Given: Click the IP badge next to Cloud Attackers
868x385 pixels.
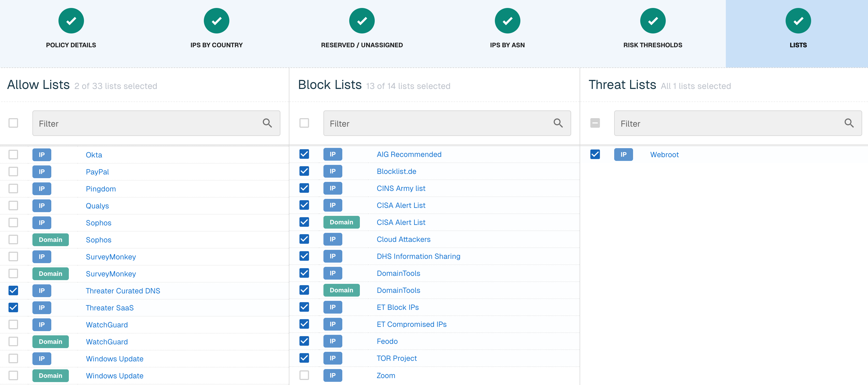Looking at the screenshot, I should pyautogui.click(x=332, y=239).
